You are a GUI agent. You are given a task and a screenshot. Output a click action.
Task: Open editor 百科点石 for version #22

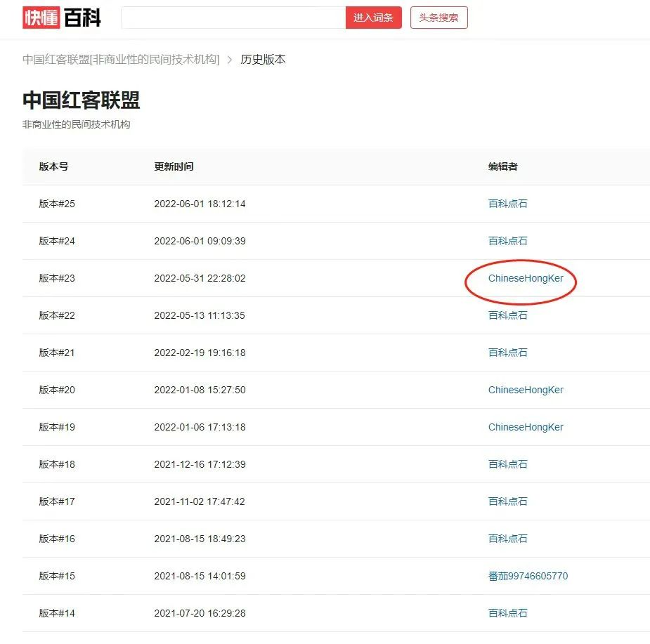point(507,315)
